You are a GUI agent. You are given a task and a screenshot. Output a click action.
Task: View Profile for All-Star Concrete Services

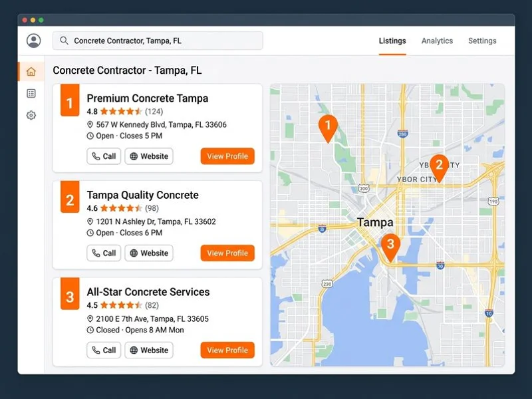point(227,350)
